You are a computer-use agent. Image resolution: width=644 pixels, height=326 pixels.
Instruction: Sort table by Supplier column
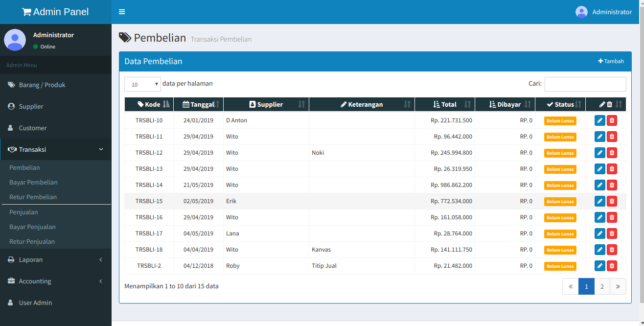[x=266, y=104]
